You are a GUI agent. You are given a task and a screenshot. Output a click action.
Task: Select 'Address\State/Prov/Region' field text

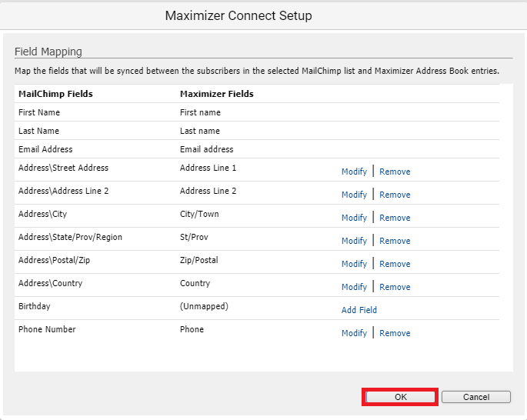click(70, 237)
